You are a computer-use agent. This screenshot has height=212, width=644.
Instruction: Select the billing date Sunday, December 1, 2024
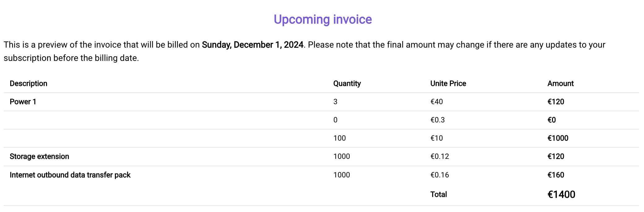click(x=253, y=45)
